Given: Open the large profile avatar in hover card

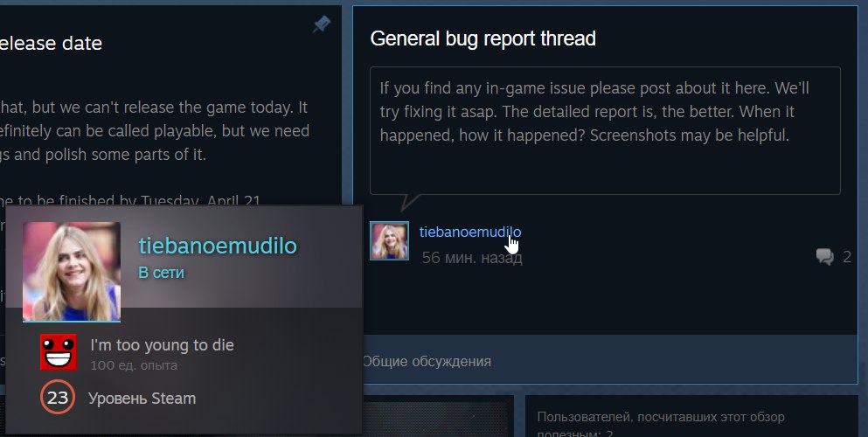Looking at the screenshot, I should (x=72, y=271).
